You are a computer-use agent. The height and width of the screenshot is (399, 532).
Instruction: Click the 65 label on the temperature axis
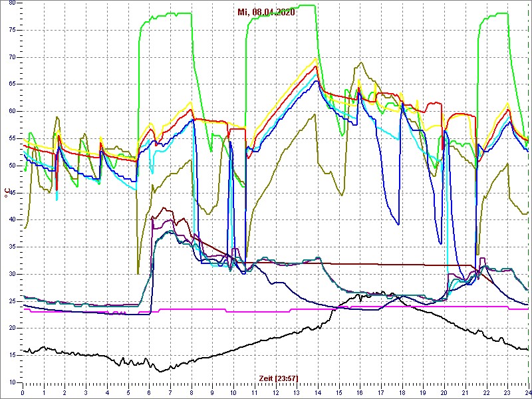(11, 84)
